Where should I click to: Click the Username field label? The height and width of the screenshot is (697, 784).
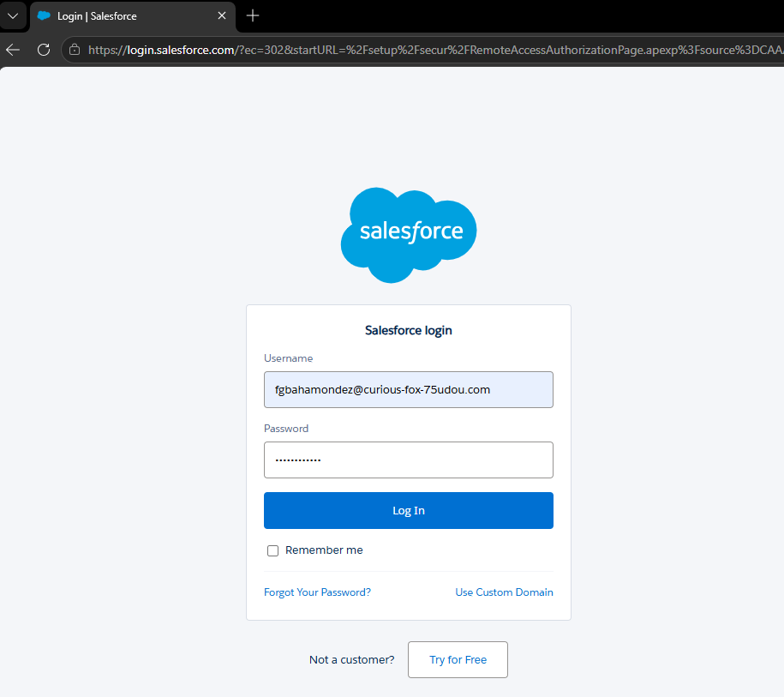[288, 358]
